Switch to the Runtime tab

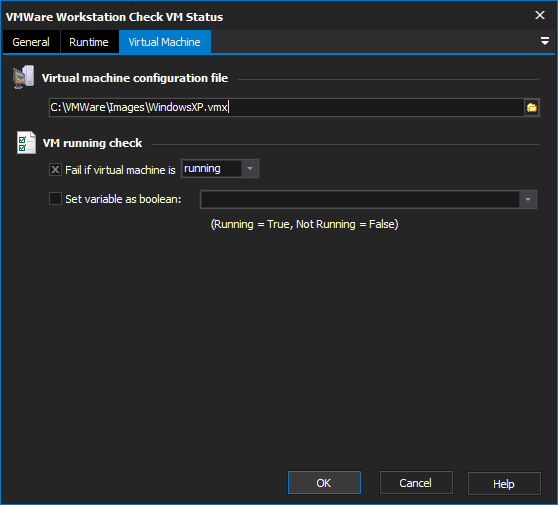coord(89,42)
